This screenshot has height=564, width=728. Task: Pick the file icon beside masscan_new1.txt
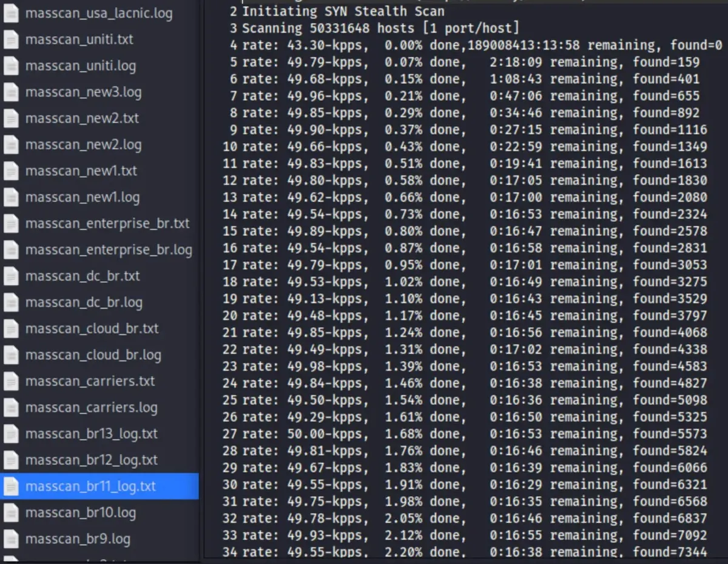coord(12,171)
